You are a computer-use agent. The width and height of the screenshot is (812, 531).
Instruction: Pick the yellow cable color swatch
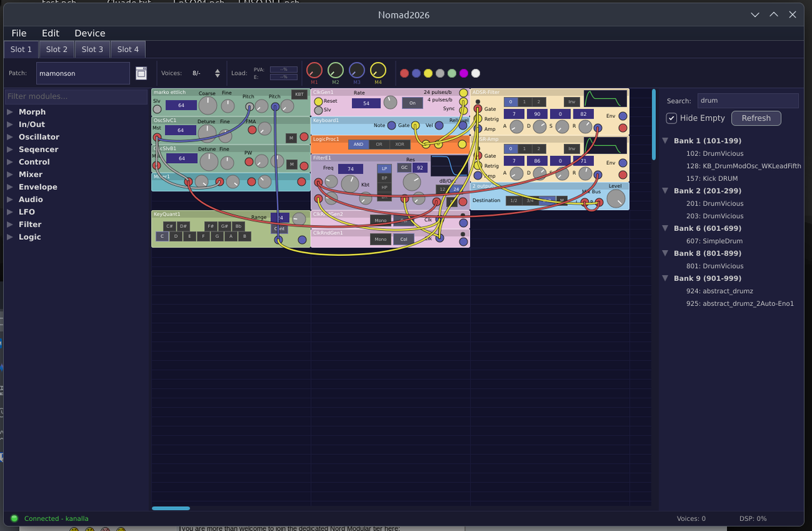pos(428,74)
